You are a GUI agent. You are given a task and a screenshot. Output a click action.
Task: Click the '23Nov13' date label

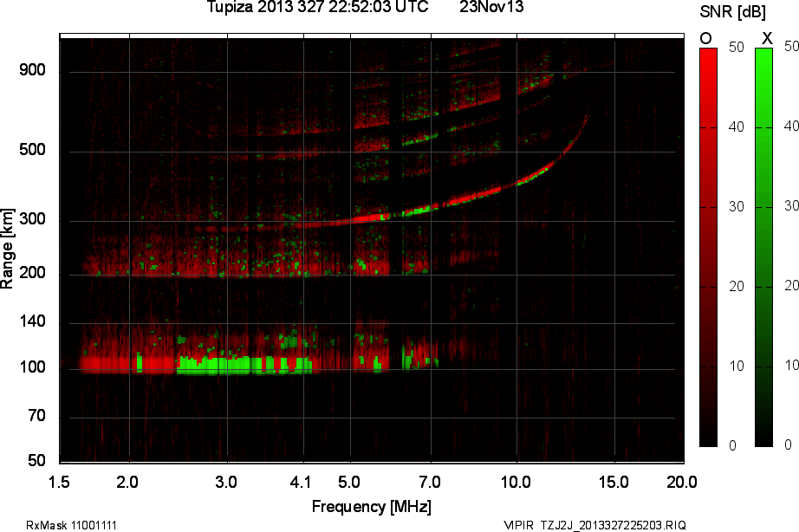point(490,8)
